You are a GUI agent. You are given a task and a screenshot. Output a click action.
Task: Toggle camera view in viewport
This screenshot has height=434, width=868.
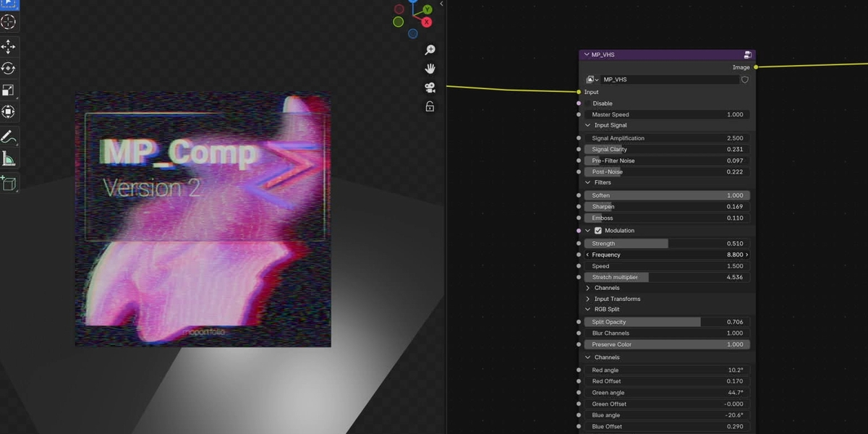[430, 88]
